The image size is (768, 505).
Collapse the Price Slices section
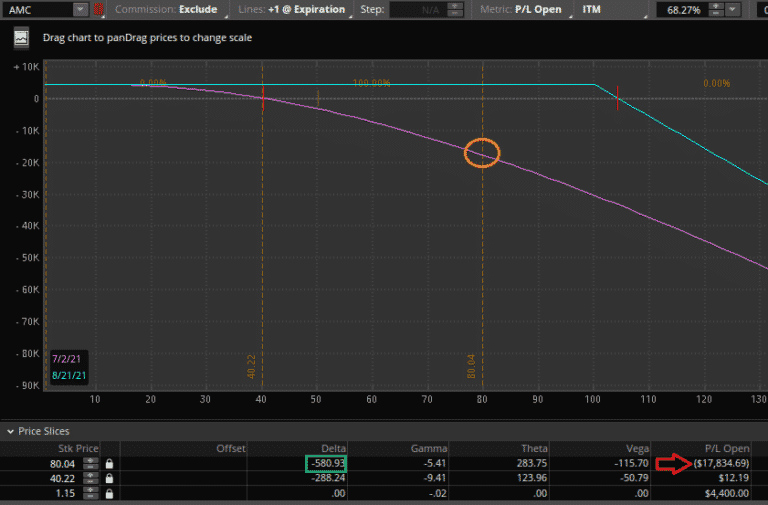click(11, 431)
